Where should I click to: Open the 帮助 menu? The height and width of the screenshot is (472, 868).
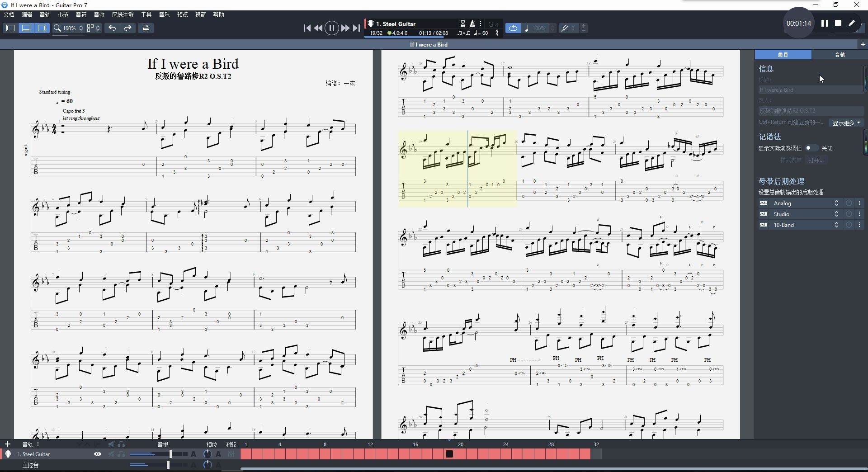coord(218,14)
